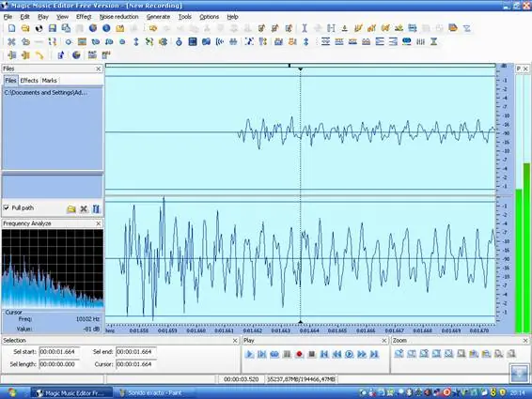
Task: Click the system tray clock
Action: (518, 393)
